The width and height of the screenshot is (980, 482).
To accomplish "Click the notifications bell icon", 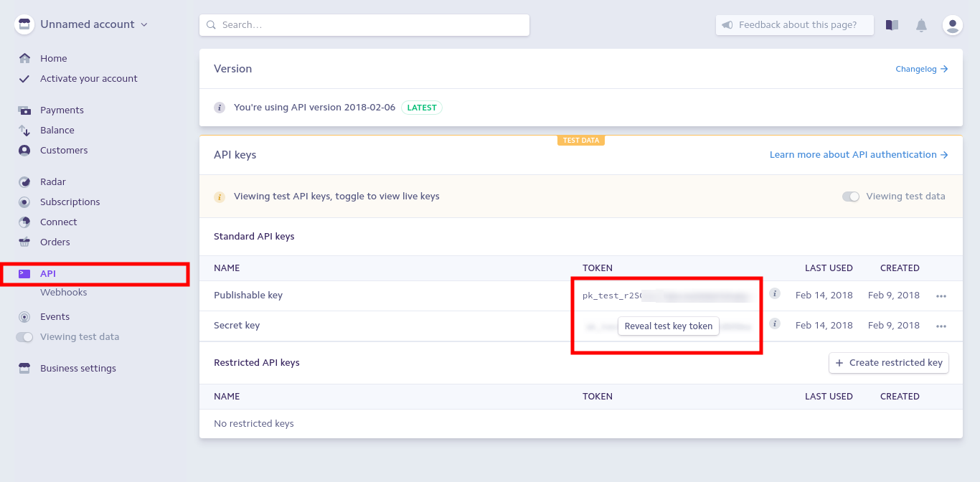I will pos(922,25).
